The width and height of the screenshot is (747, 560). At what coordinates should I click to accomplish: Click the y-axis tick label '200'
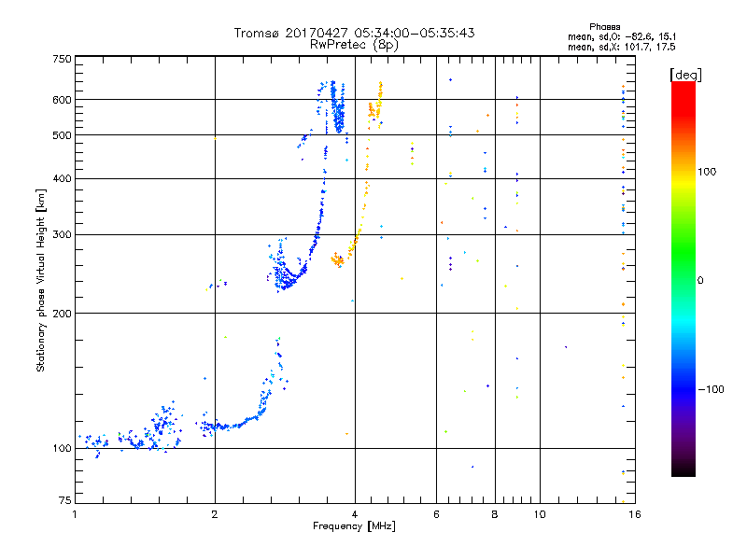[62, 314]
